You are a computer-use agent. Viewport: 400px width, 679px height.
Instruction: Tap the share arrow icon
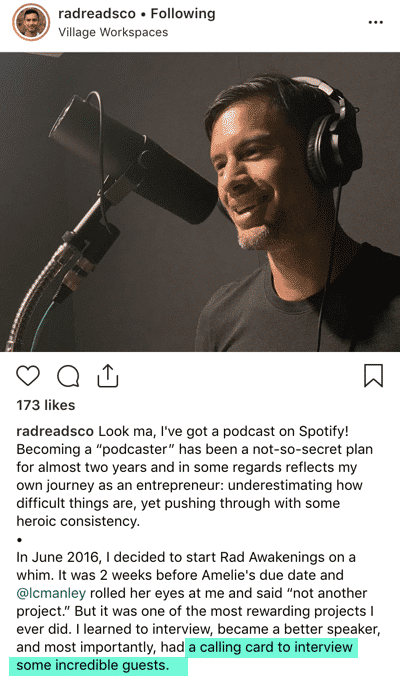pos(108,375)
